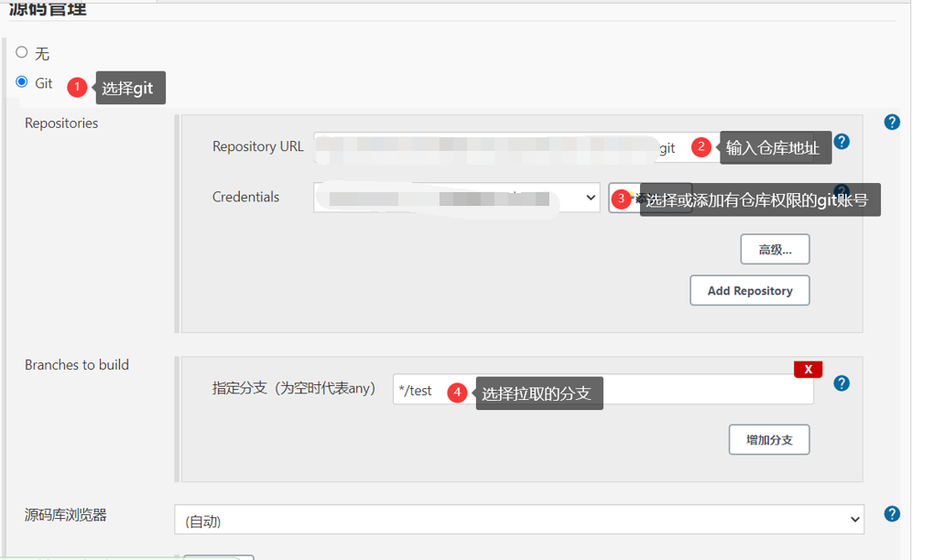The width and height of the screenshot is (944, 560).
Task: Open help icon beside Repository URL
Action: tap(841, 142)
